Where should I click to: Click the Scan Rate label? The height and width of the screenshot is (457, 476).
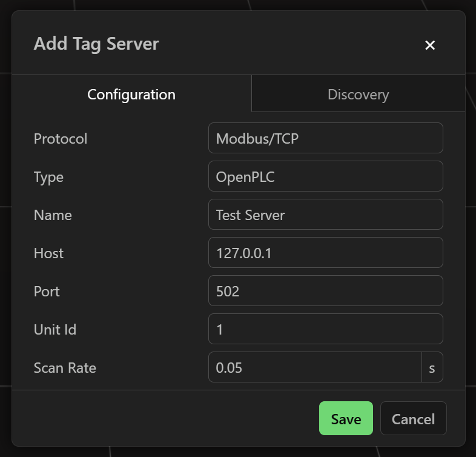(x=65, y=368)
